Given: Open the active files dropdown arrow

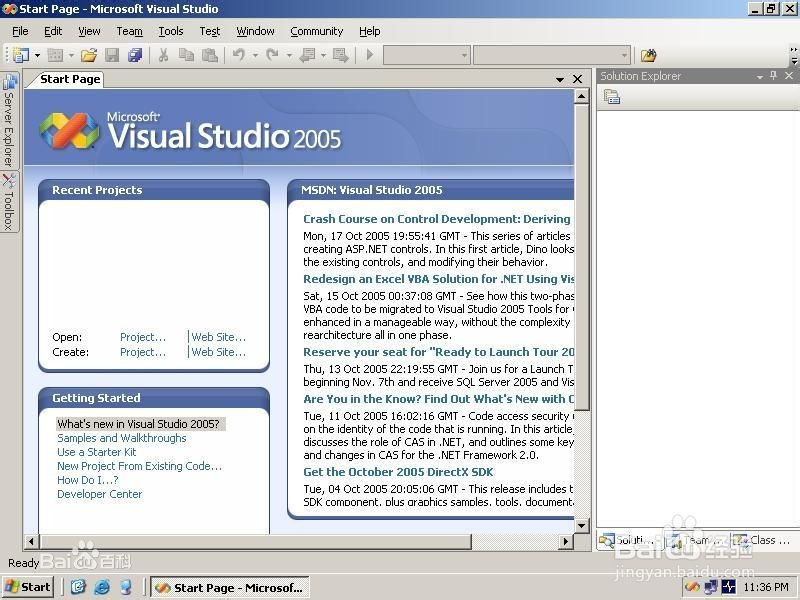Looking at the screenshot, I should tap(560, 80).
